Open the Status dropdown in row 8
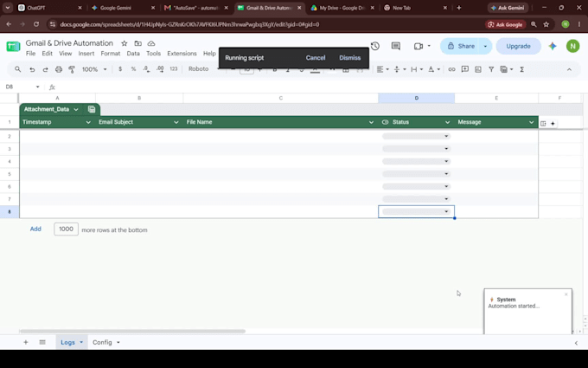This screenshot has width=588, height=368. click(446, 212)
